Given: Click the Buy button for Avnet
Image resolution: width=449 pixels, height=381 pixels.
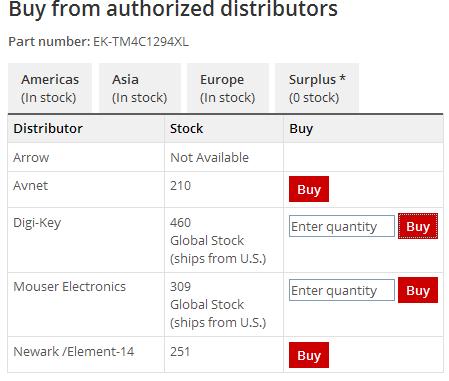Looking at the screenshot, I should click(x=309, y=189).
